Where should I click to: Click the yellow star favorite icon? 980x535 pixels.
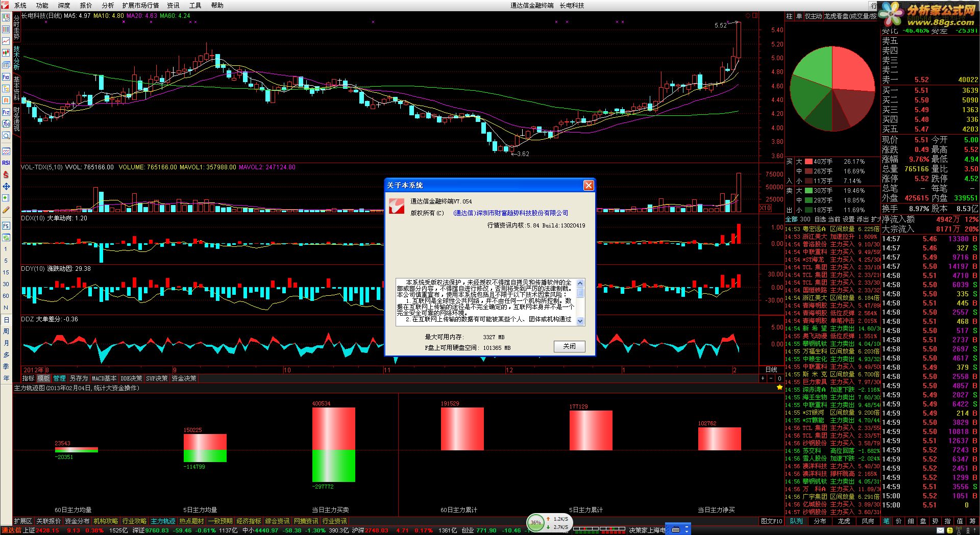click(779, 388)
